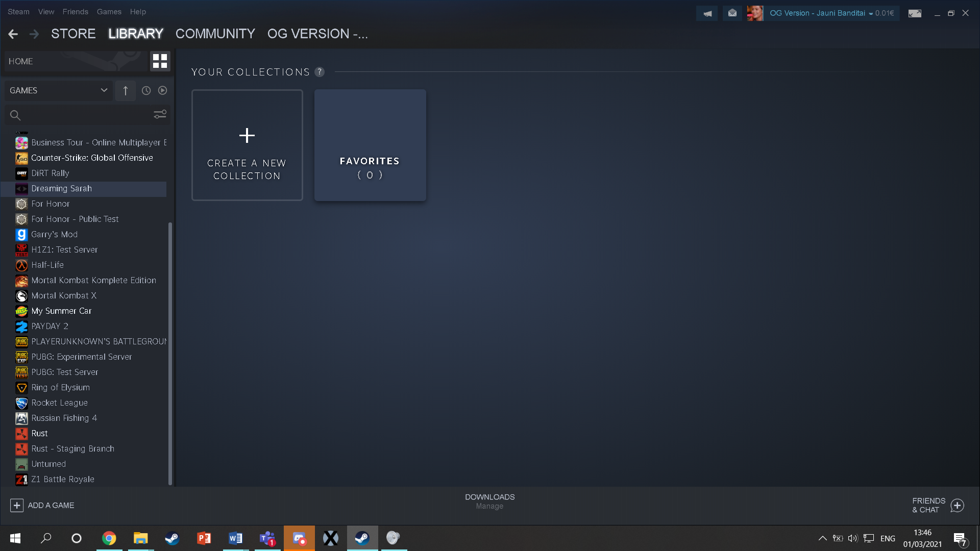
Task: Open the FAVORITES collection
Action: tap(370, 145)
